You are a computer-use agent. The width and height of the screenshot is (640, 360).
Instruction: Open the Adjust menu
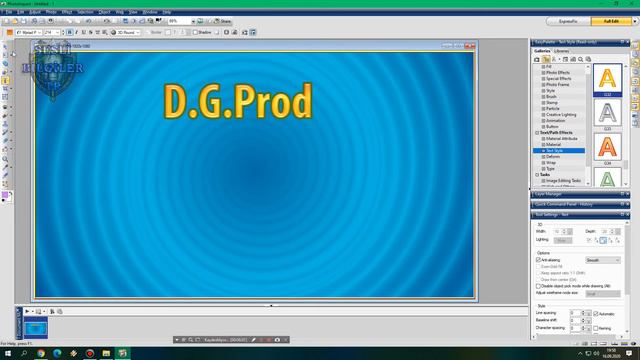point(35,12)
